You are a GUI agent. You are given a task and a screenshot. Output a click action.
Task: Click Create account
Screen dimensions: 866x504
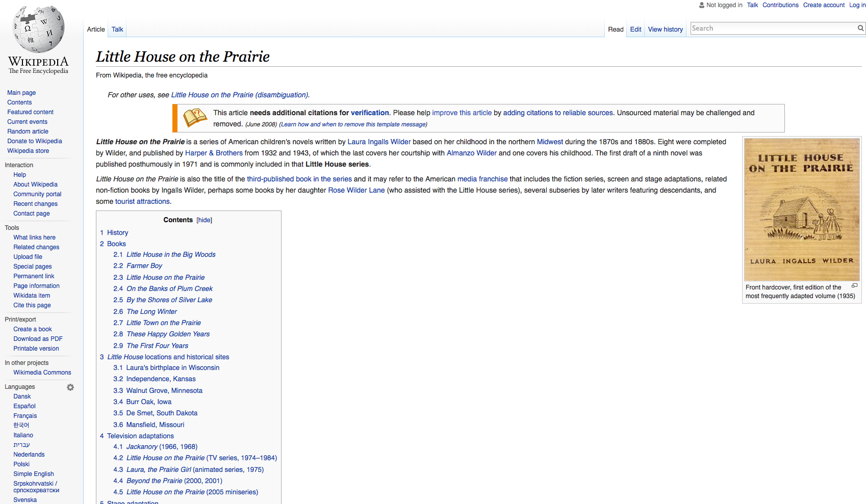pyautogui.click(x=823, y=5)
